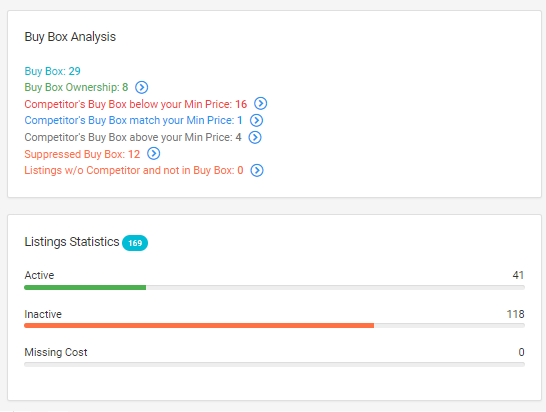Viewport: 546px width, 412px height.
Task: Click the empty Missing Cost bar
Action: (x=274, y=364)
